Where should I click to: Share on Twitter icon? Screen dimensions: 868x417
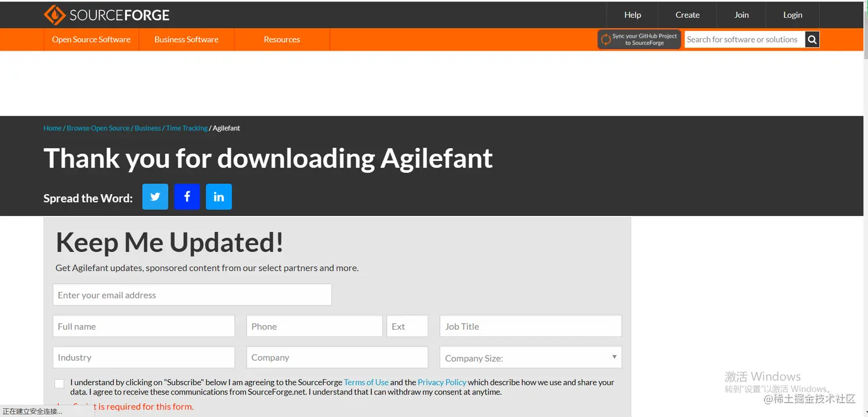[155, 196]
